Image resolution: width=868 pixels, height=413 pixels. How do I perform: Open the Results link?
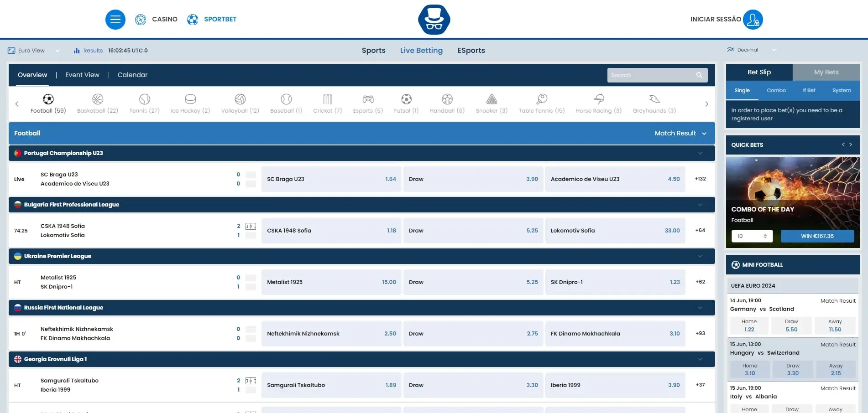click(x=93, y=51)
